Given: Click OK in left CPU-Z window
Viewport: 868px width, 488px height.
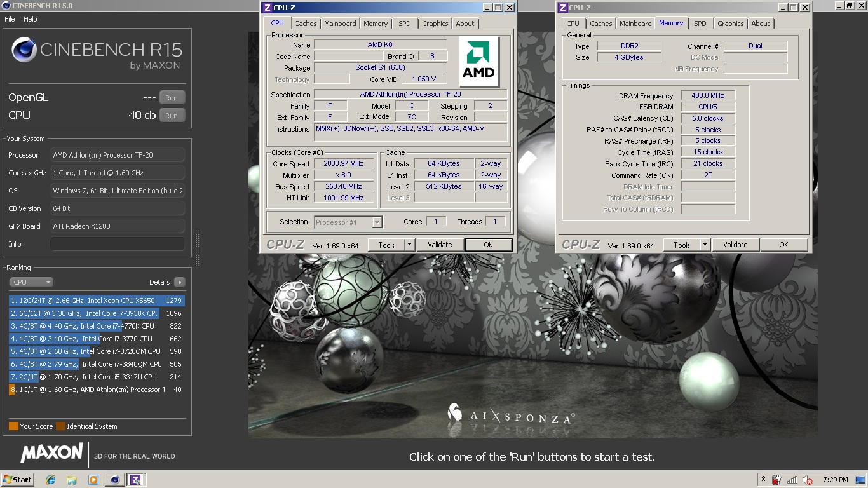Looking at the screenshot, I should (488, 245).
